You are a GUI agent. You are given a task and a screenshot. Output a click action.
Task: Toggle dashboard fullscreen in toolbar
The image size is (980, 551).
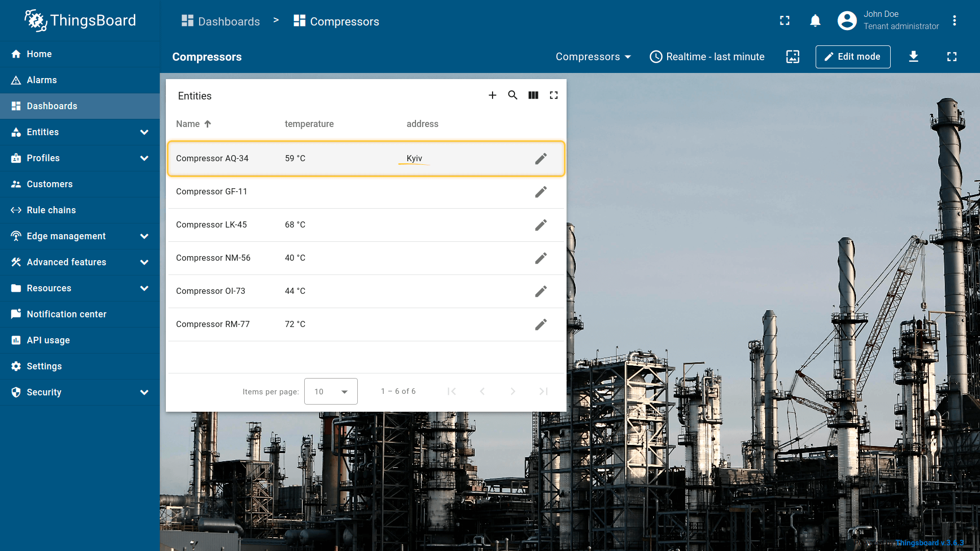[x=951, y=57]
